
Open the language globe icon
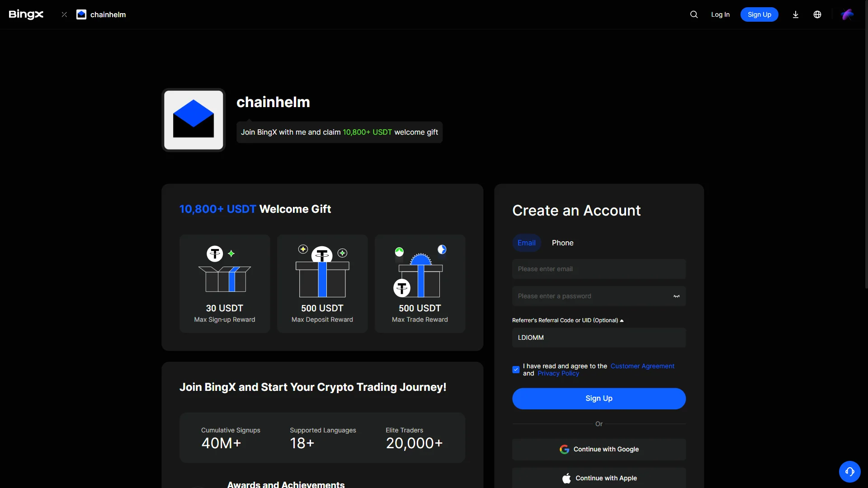tap(817, 14)
